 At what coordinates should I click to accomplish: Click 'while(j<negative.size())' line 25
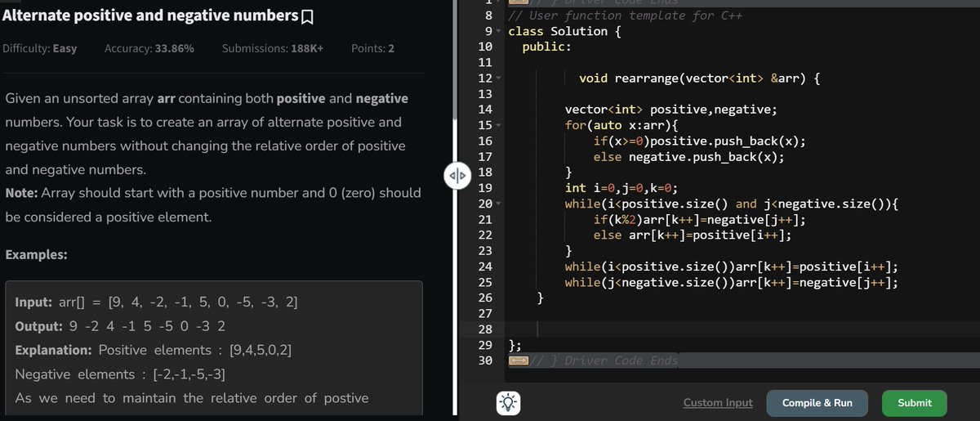tap(732, 282)
